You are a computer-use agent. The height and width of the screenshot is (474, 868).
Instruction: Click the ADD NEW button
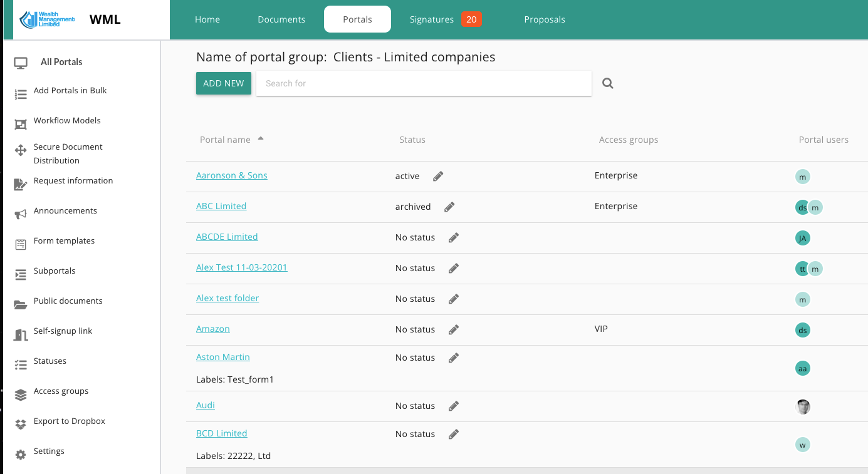click(223, 83)
